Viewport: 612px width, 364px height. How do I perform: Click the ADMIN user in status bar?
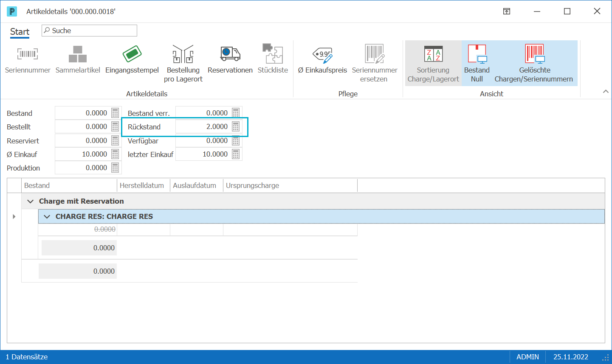tap(527, 357)
